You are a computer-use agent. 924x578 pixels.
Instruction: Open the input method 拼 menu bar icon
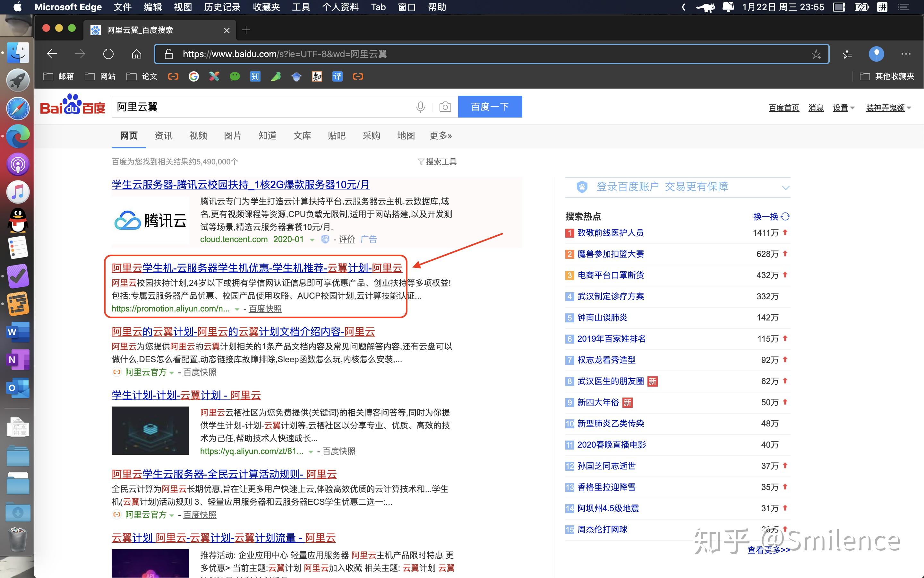click(882, 7)
